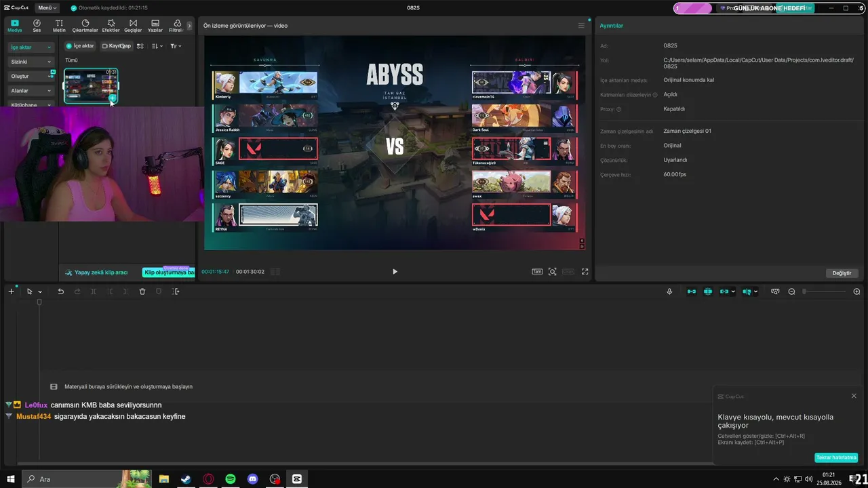Expand the Alanlar sidebar section
Image resolution: width=868 pixels, height=488 pixels.
31,90
